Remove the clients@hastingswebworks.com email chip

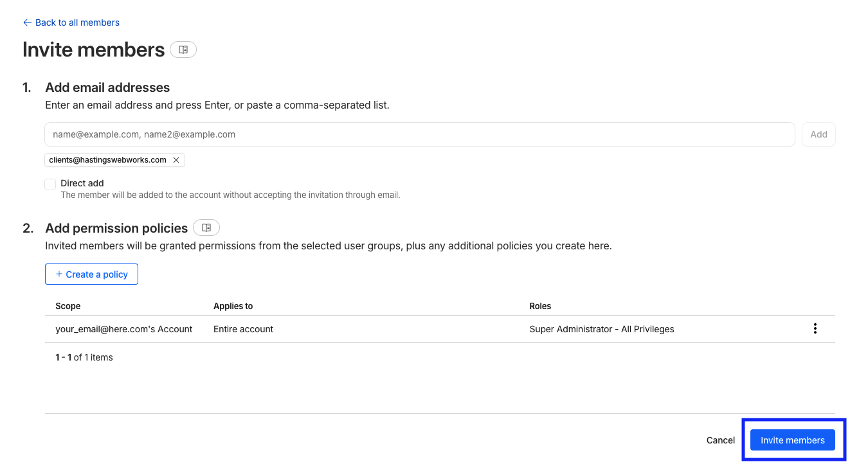(176, 160)
